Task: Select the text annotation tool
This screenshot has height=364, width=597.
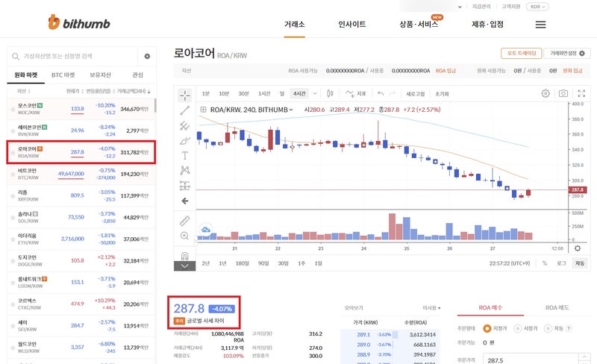Action: 184,155
